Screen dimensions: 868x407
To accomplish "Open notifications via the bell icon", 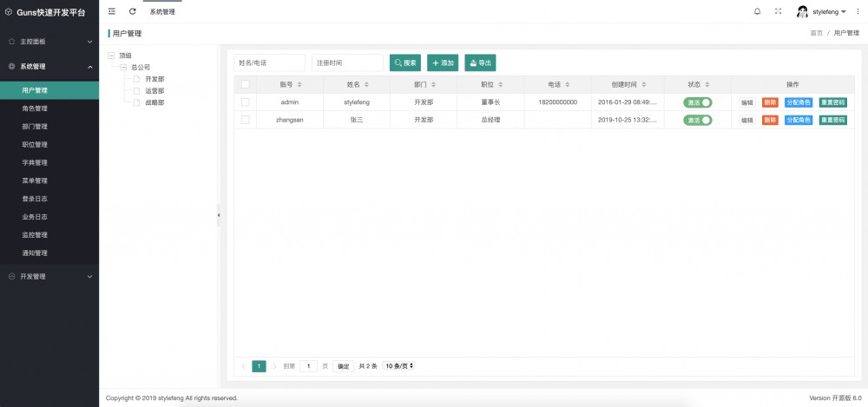I will point(757,11).
